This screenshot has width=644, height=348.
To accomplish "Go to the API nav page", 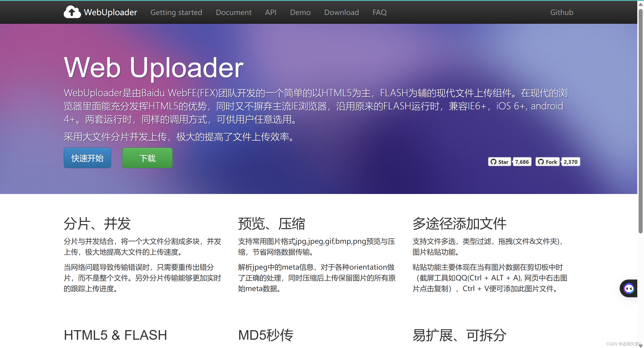I will coord(271,12).
